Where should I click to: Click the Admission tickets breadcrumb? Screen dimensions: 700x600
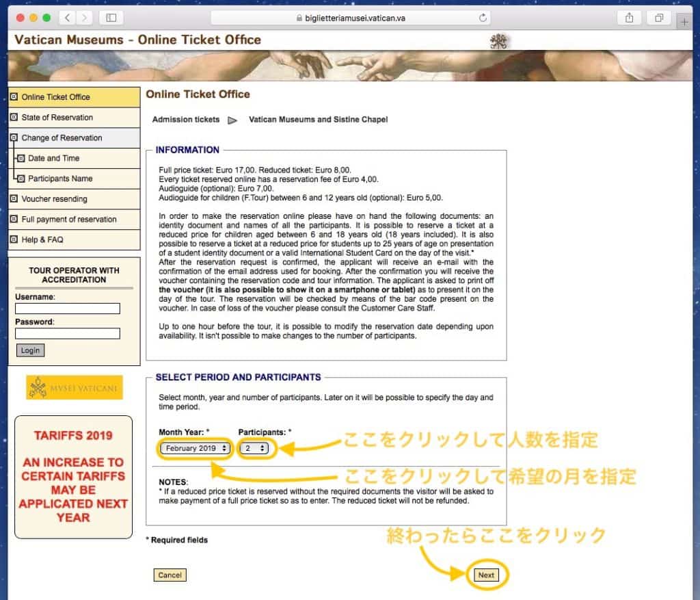coord(186,120)
